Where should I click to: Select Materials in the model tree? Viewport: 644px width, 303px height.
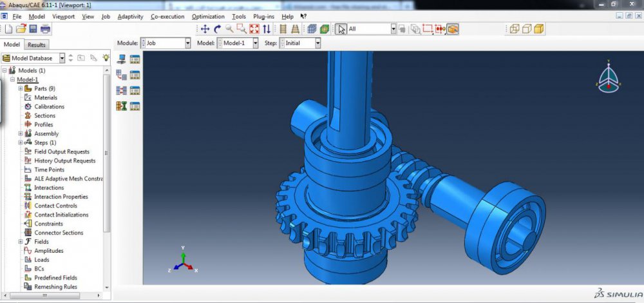click(45, 97)
